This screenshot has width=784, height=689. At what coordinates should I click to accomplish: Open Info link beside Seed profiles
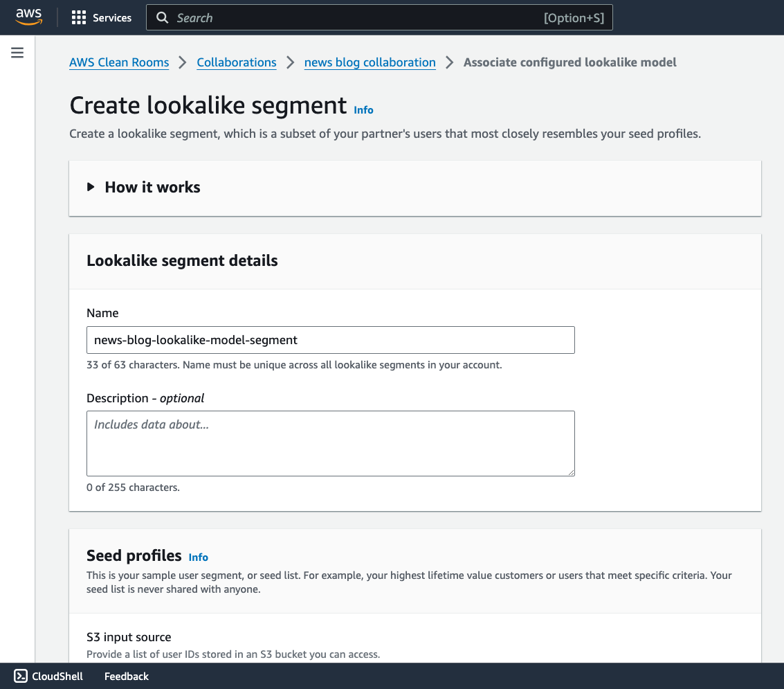(198, 557)
